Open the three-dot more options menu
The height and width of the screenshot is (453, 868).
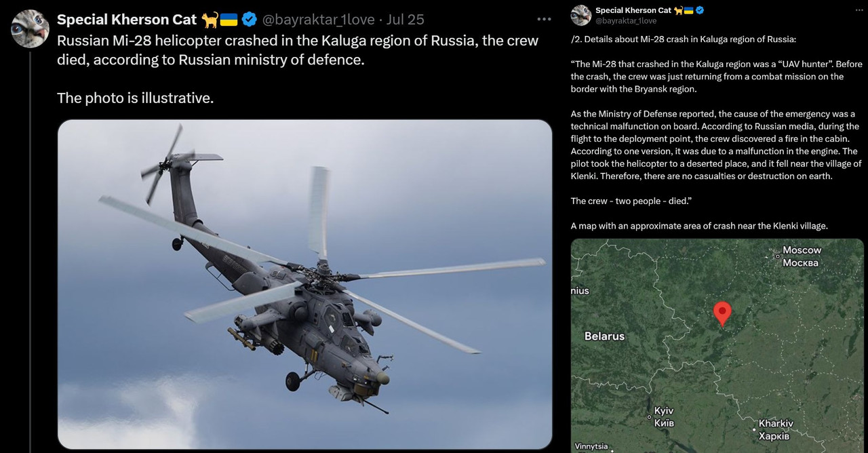544,20
